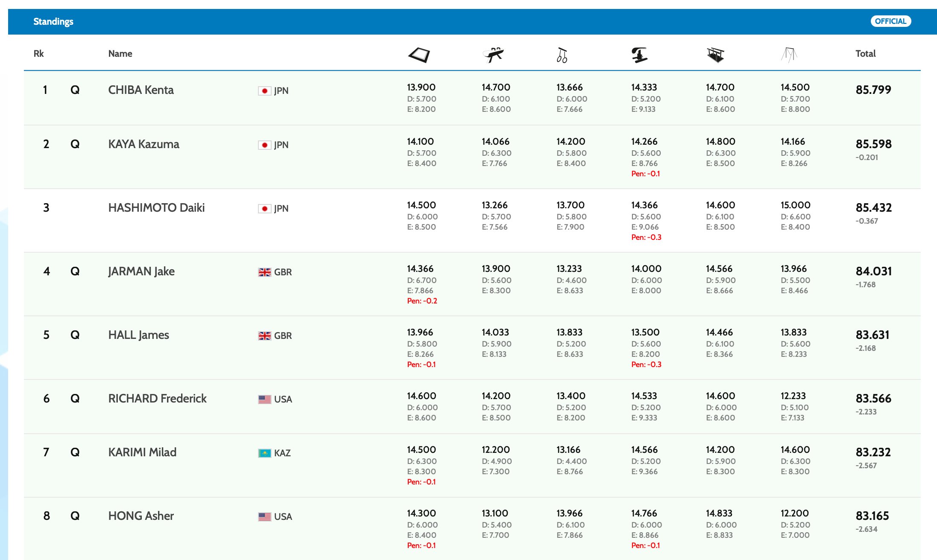The image size is (937, 560).
Task: Click the horizontal bar apparatus icon
Action: point(789,55)
